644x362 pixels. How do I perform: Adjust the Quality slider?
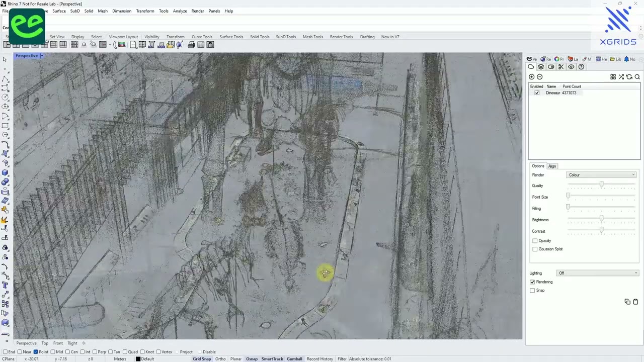pyautogui.click(x=601, y=186)
